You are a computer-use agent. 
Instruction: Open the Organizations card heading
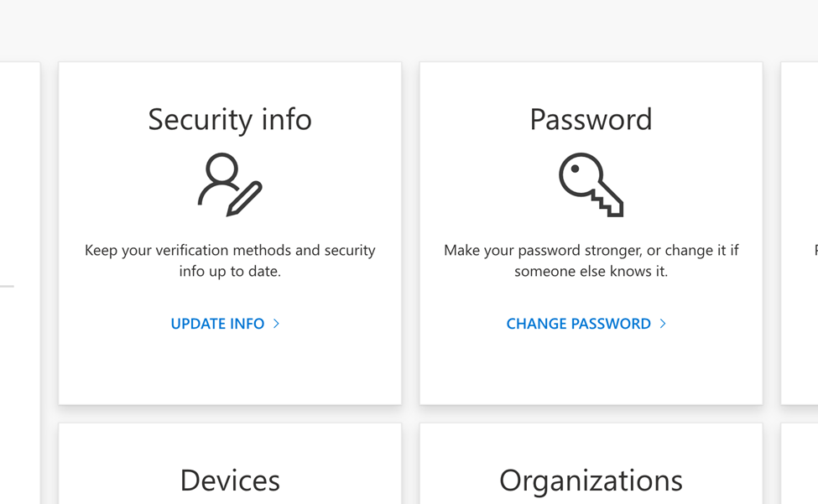tap(591, 481)
